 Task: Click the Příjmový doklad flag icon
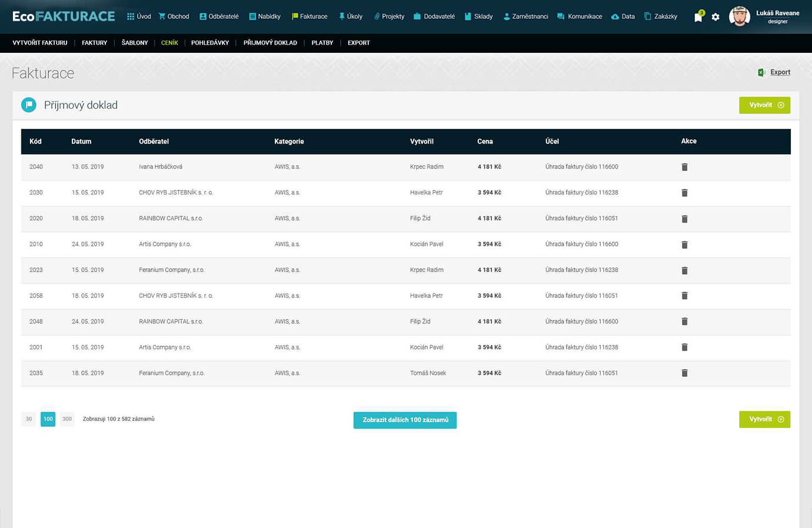[x=29, y=105]
